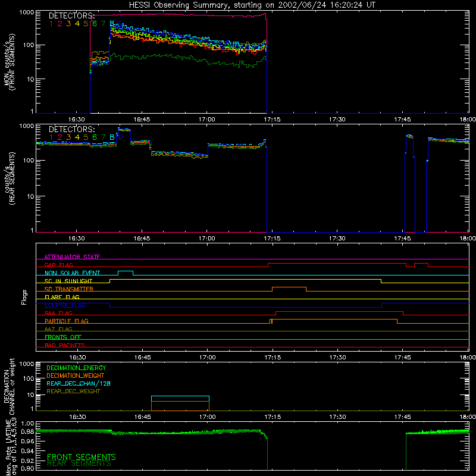Click the FLARE FLAG label

[x=62, y=297]
